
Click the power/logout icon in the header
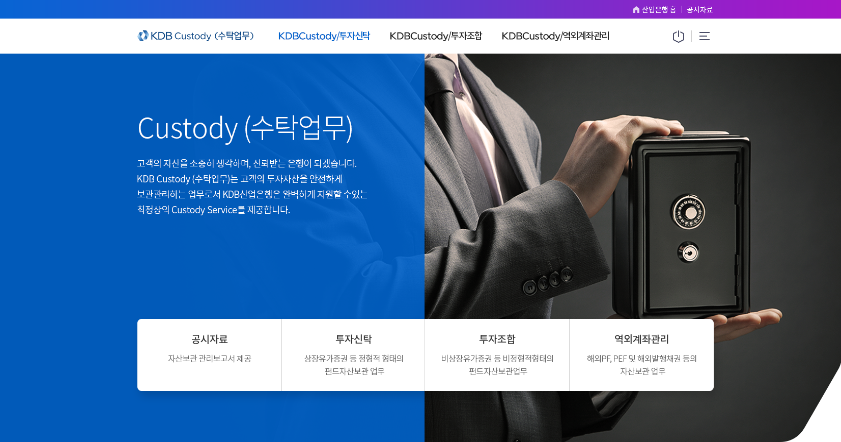678,36
